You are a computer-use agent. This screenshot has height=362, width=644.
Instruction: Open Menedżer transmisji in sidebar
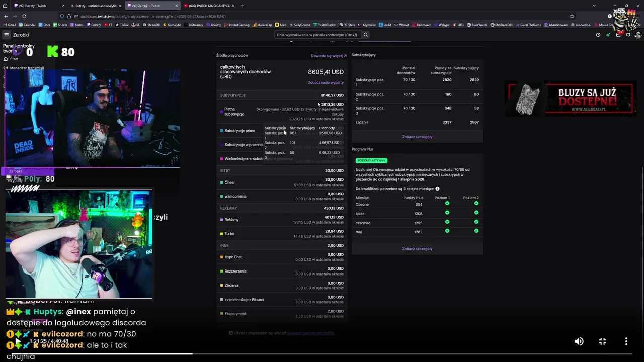pos(23,68)
